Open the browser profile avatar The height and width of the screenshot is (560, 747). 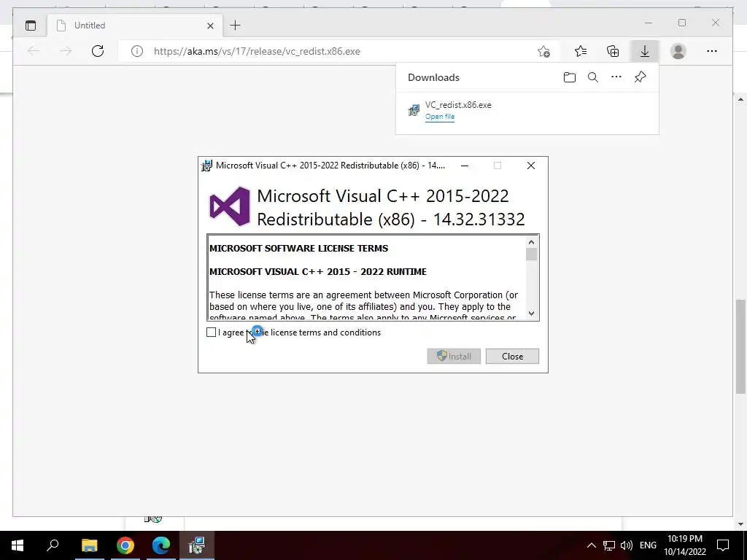tap(678, 51)
